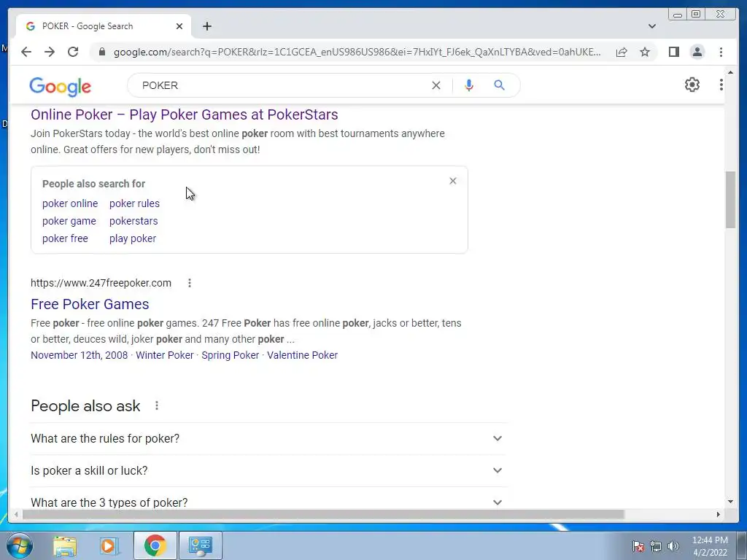Search for poker free
This screenshot has width=747, height=560.
pos(65,238)
